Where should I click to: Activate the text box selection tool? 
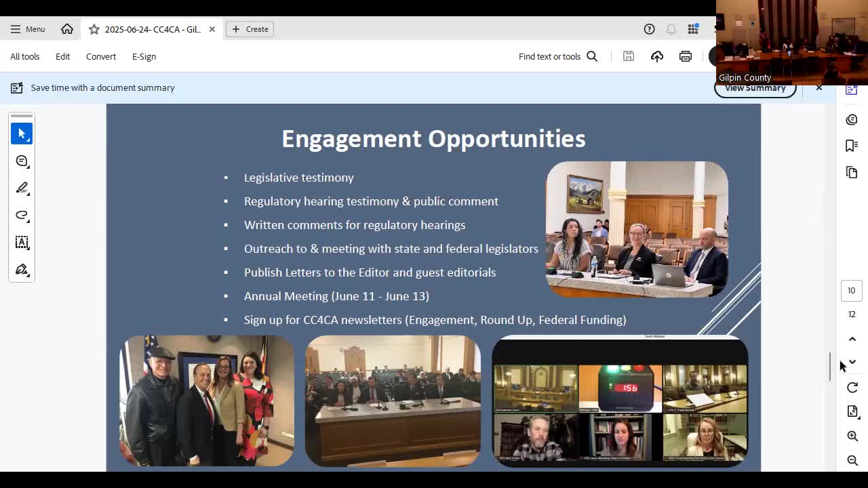click(22, 243)
